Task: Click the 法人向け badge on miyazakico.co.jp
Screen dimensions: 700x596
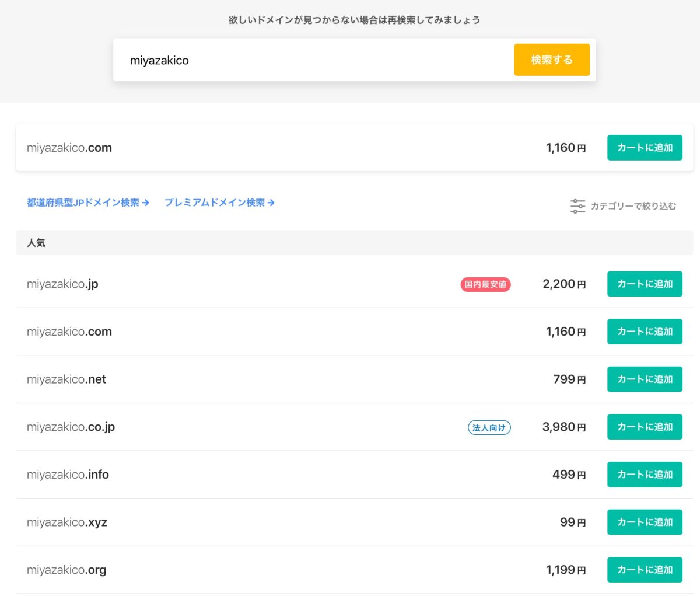Action: tap(489, 427)
